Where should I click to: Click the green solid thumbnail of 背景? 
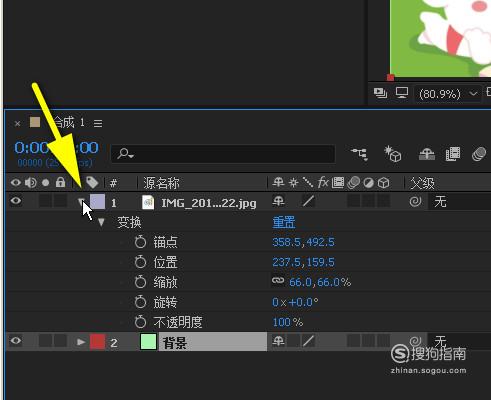click(148, 342)
